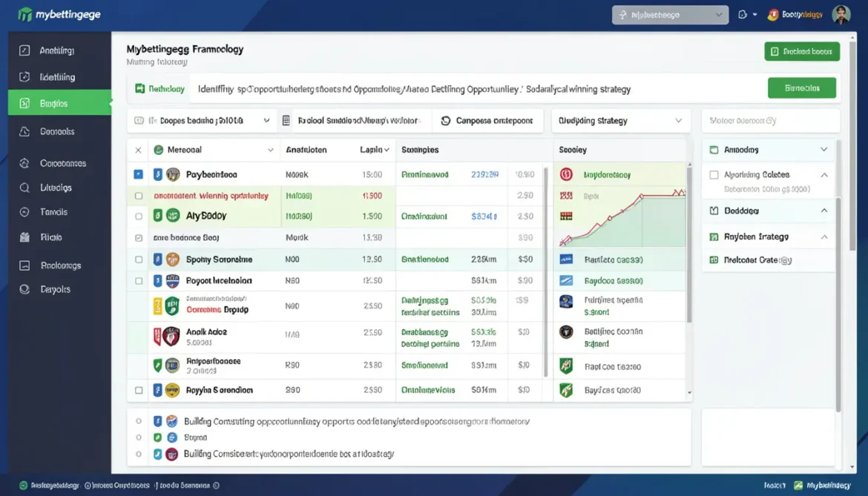Collapse the Roylolen Strategy section chevron

pos(824,237)
